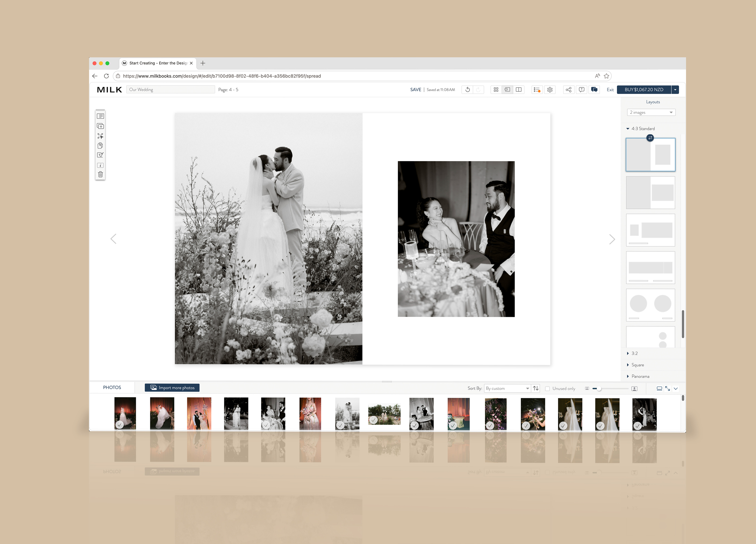Go to the previous spread arrow
The image size is (756, 544).
point(113,239)
